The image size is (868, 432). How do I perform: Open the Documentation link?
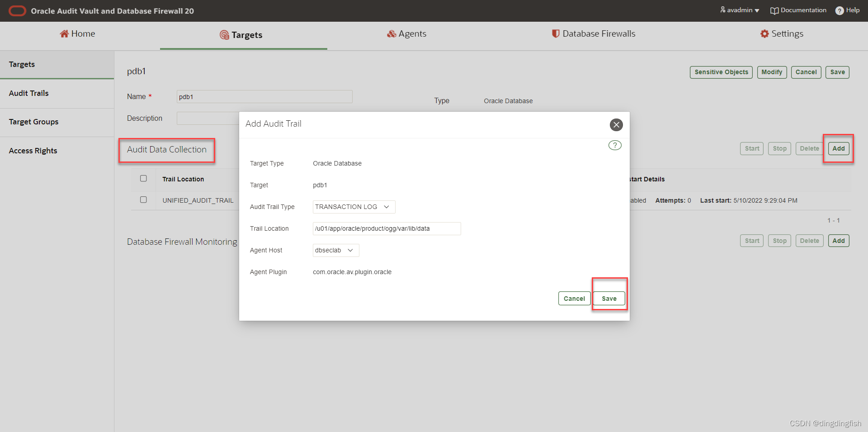pos(798,10)
